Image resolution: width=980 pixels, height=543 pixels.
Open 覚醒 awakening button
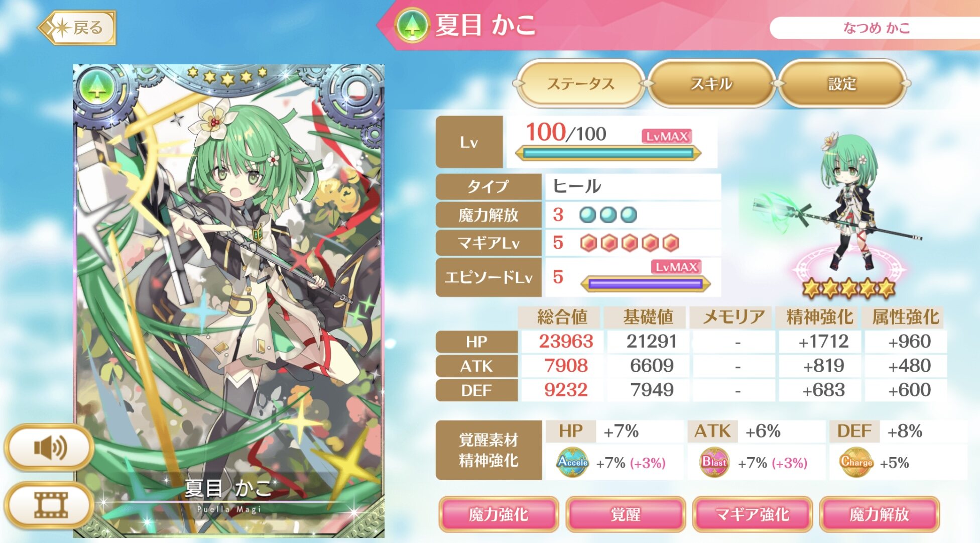(625, 514)
